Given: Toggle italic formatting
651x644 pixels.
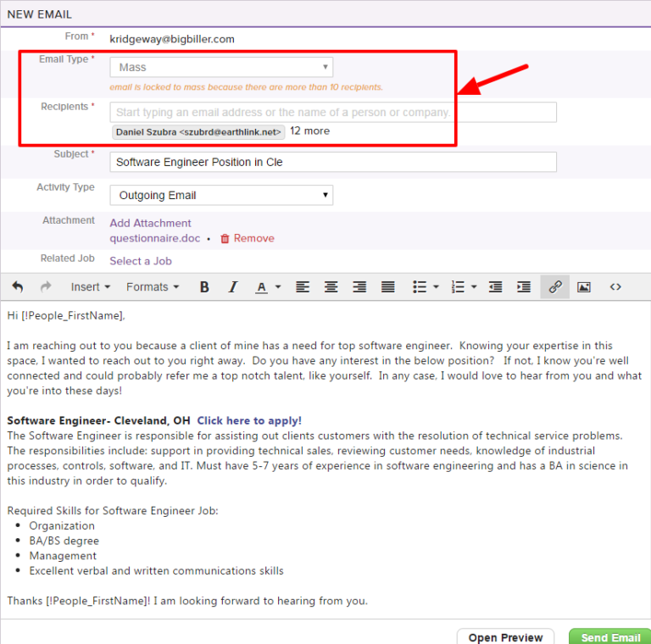Looking at the screenshot, I should pyautogui.click(x=233, y=287).
